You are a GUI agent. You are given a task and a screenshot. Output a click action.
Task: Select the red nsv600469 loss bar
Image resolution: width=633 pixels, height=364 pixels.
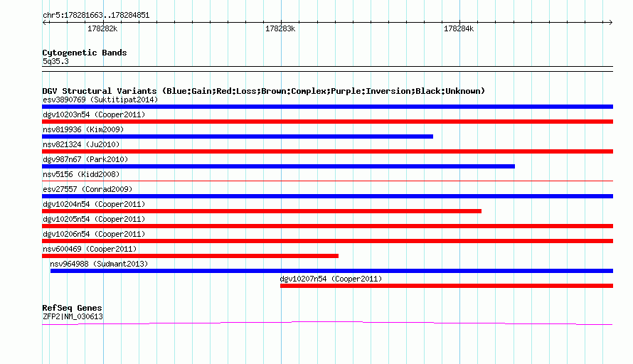coord(190,256)
